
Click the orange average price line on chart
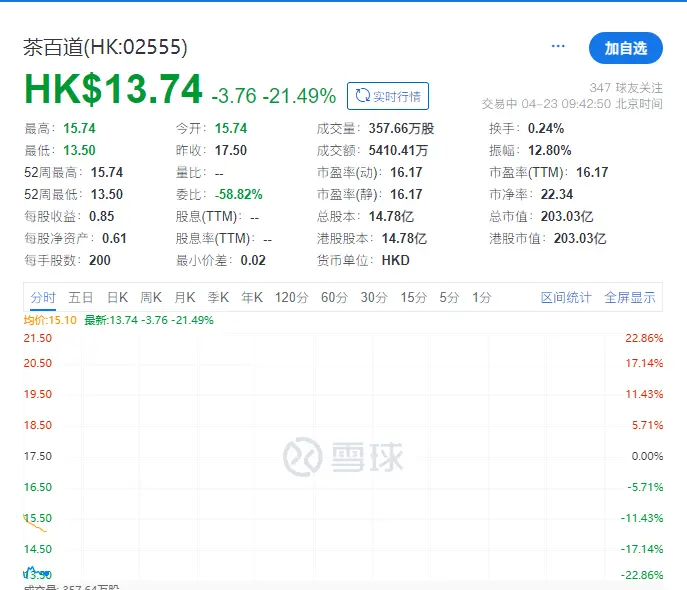click(x=35, y=524)
